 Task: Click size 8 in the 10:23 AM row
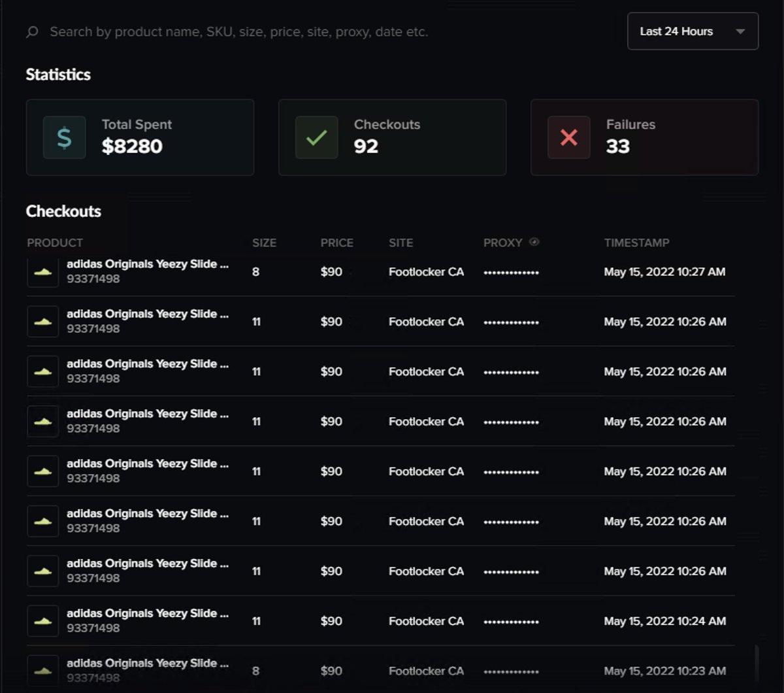(255, 671)
